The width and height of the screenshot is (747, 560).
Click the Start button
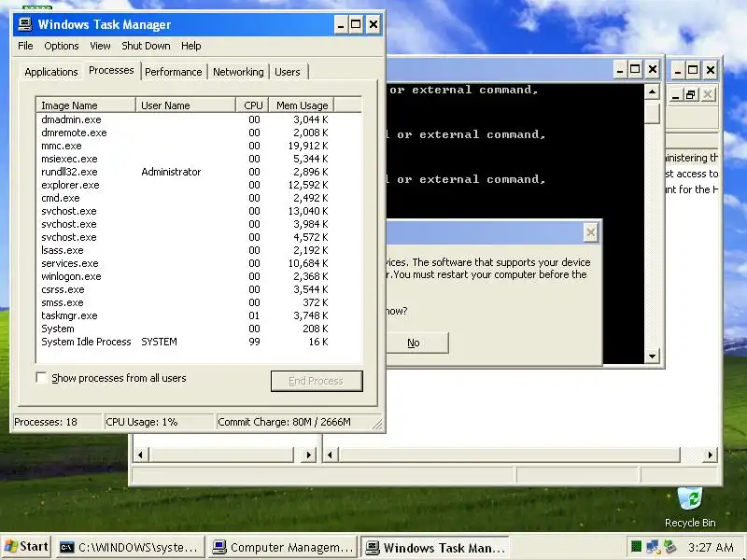click(x=26, y=547)
